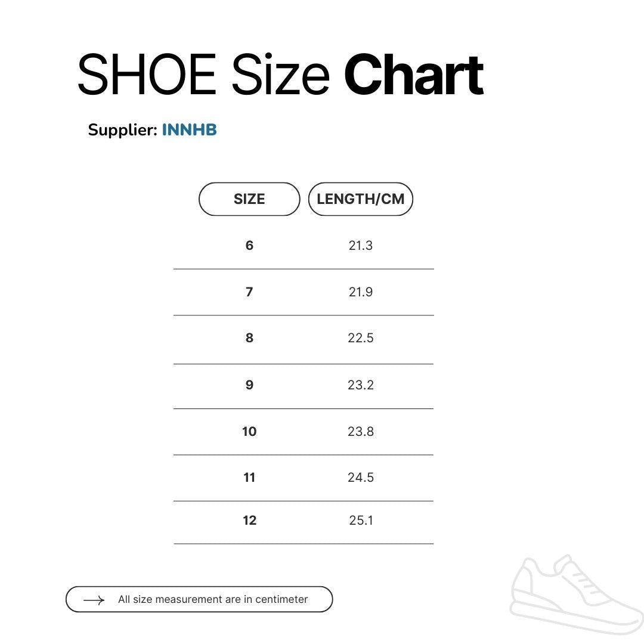Click the centimeter measurement note text

[213, 600]
